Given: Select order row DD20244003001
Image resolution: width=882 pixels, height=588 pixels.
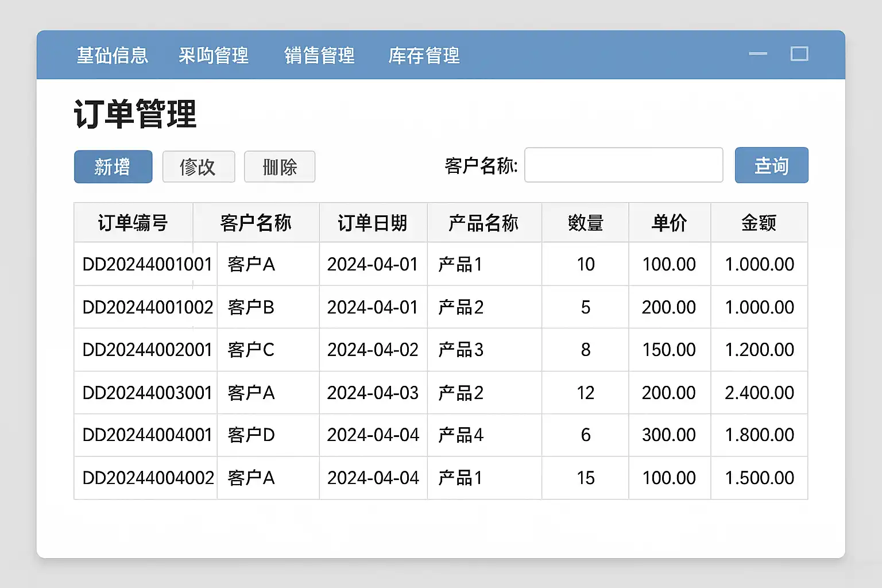Looking at the screenshot, I should point(148,393).
